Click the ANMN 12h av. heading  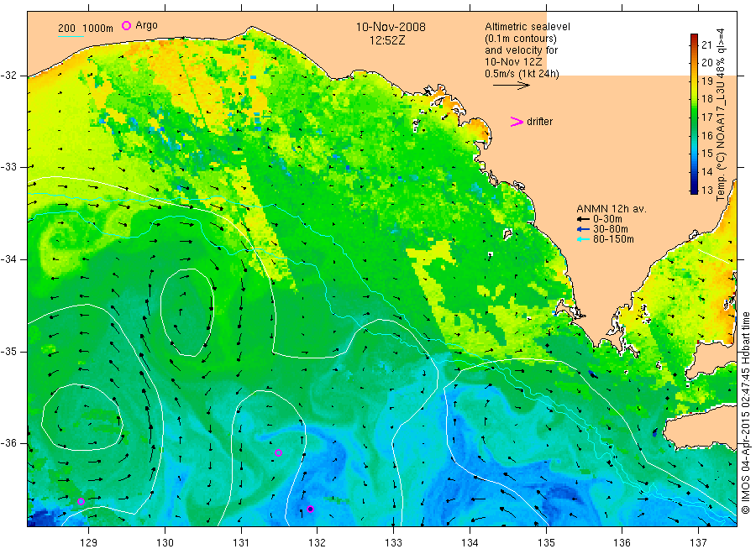[612, 209]
